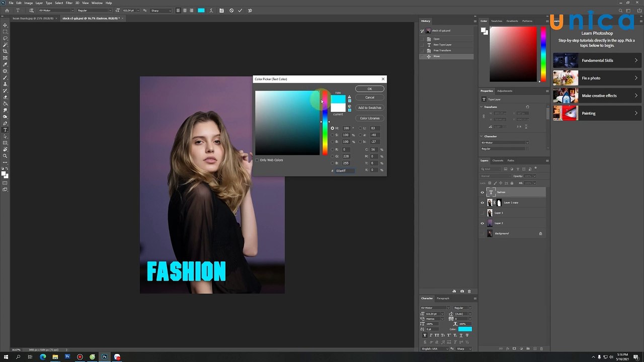Click Color swatch in Character panel
Screen dimensions: 644x362
[465, 329]
